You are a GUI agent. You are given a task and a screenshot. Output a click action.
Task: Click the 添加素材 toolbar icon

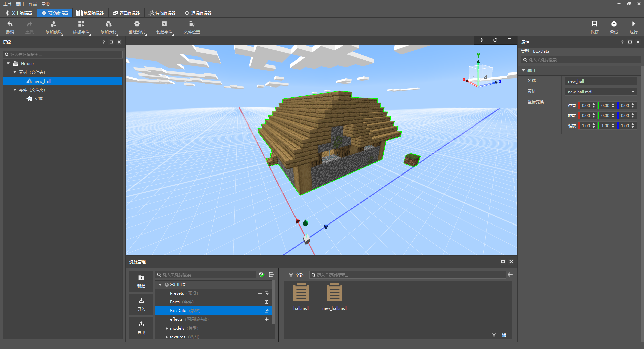pyautogui.click(x=108, y=24)
